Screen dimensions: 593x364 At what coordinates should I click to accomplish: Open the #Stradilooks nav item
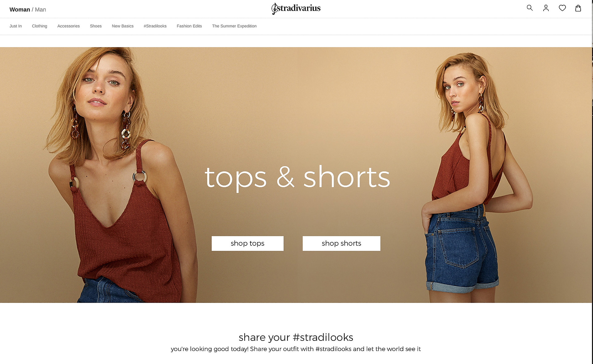pyautogui.click(x=155, y=26)
